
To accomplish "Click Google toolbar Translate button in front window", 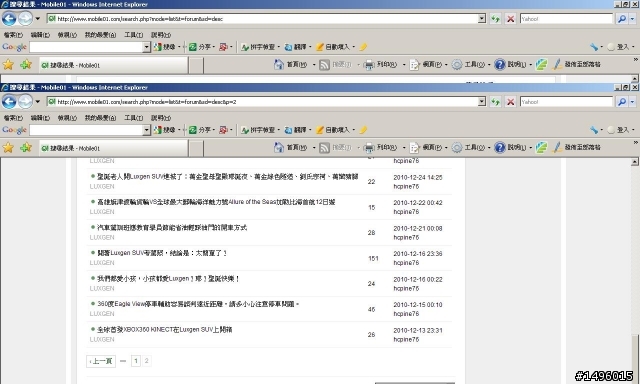I will pyautogui.click(x=296, y=130).
